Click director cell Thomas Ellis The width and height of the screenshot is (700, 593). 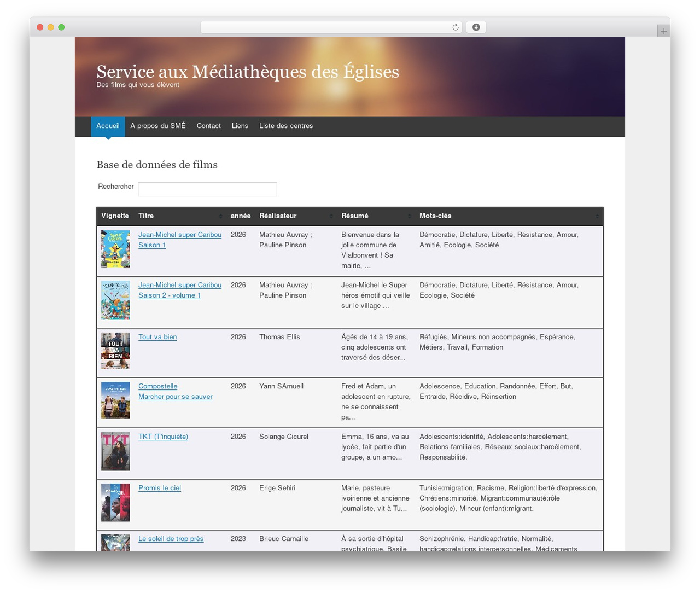[x=279, y=337]
